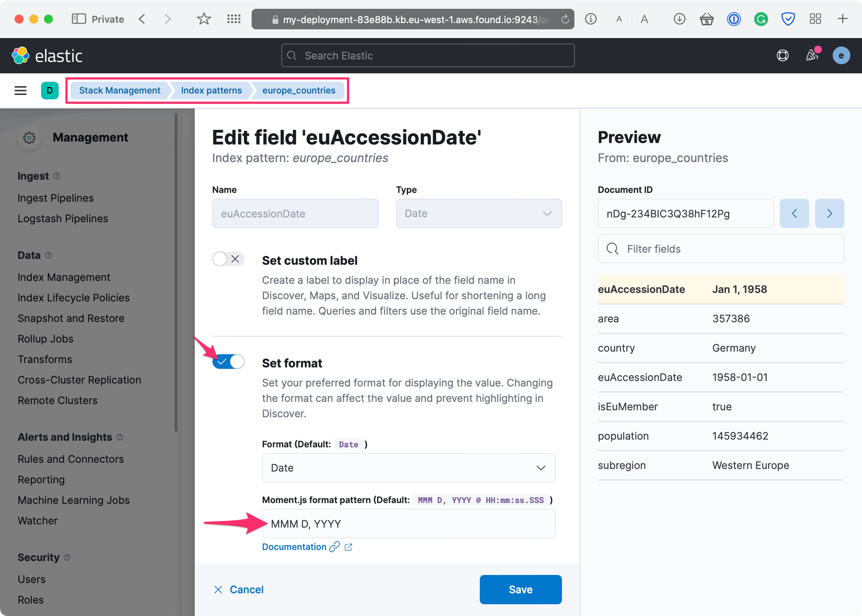Open the user avatar 'e' menu
The height and width of the screenshot is (616, 862).
(x=841, y=56)
